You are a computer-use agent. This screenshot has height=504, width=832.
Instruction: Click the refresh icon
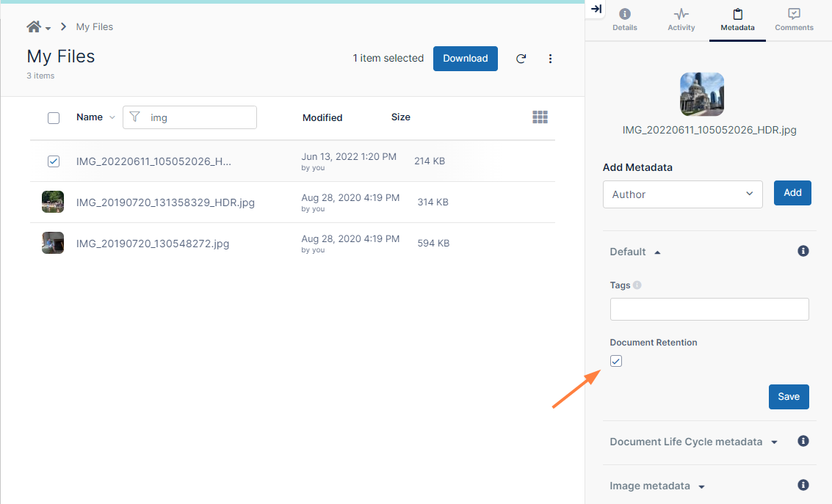pyautogui.click(x=521, y=59)
